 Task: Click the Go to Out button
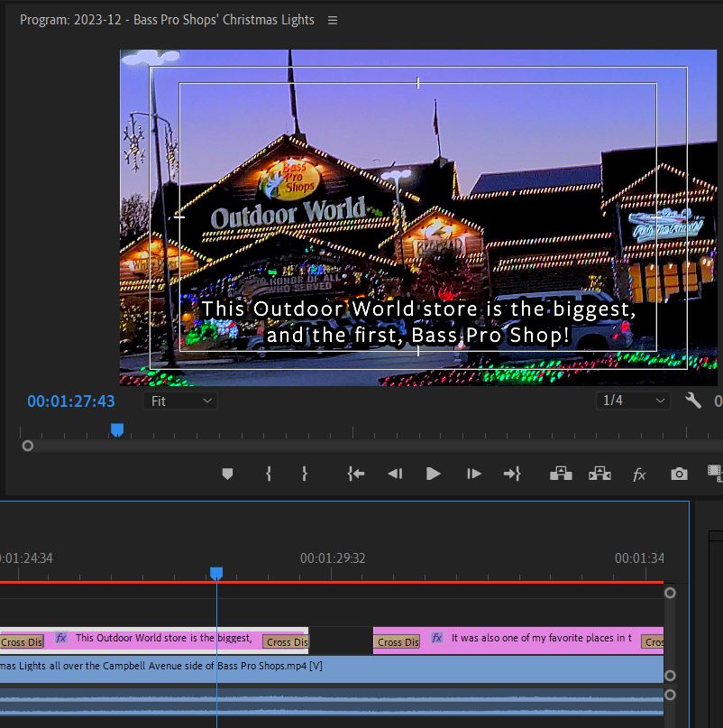[x=512, y=474]
